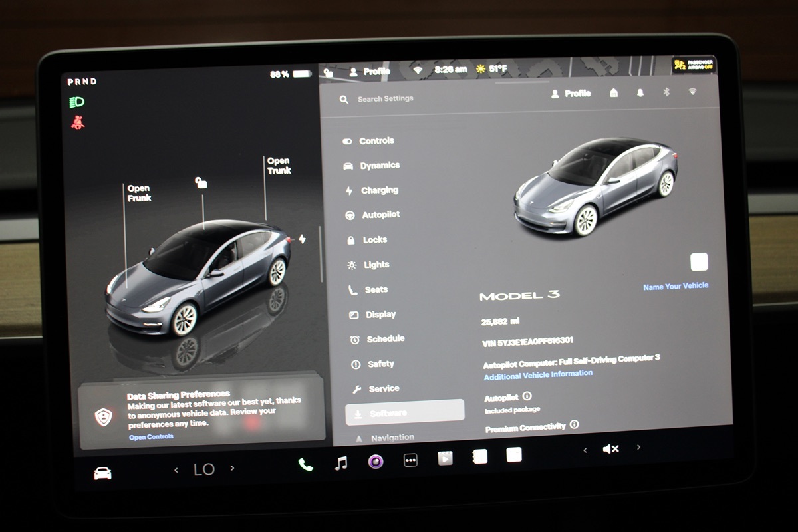798x532 pixels.
Task: Increase volume with the right chevron
Action: click(638, 448)
